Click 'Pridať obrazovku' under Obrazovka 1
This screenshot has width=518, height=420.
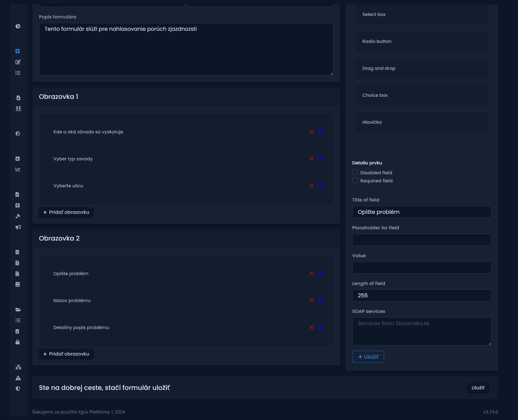[66, 212]
